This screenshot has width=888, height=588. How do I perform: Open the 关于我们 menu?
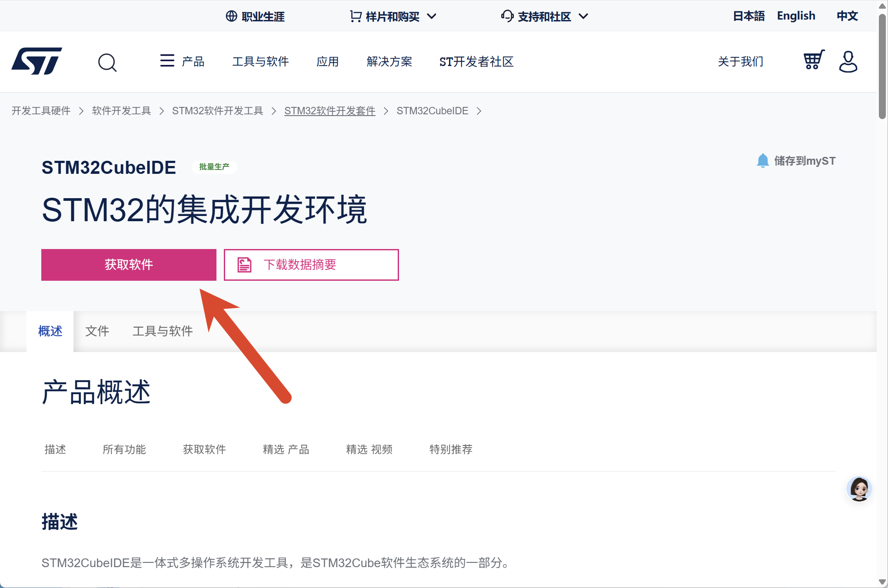pyautogui.click(x=740, y=61)
